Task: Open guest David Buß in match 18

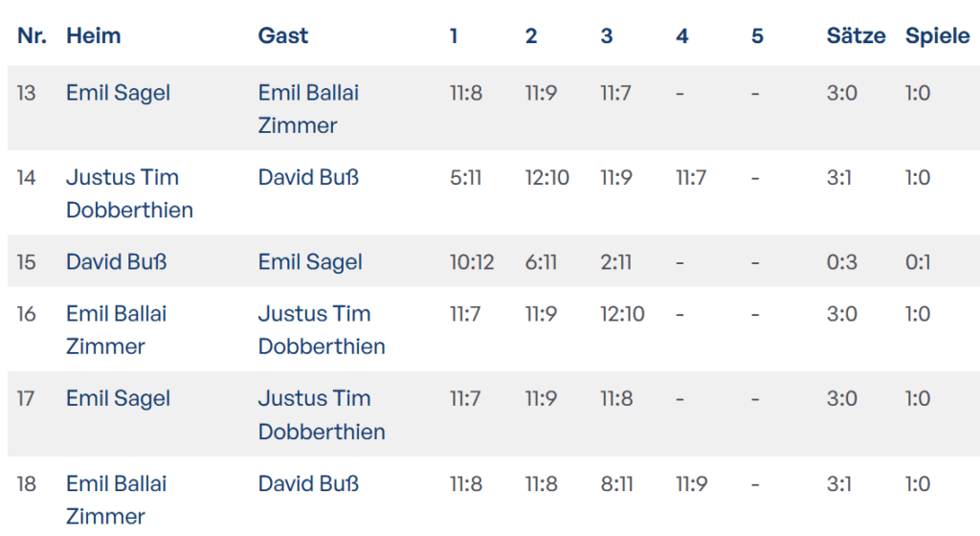Action: tap(308, 484)
